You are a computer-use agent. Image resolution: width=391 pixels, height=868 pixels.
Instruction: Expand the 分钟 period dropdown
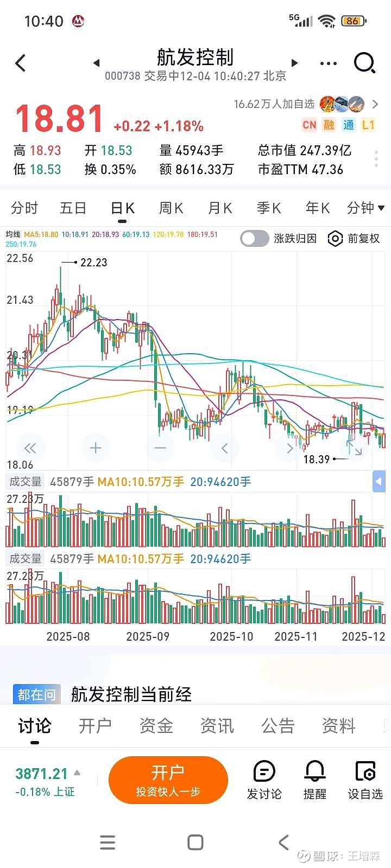(365, 208)
